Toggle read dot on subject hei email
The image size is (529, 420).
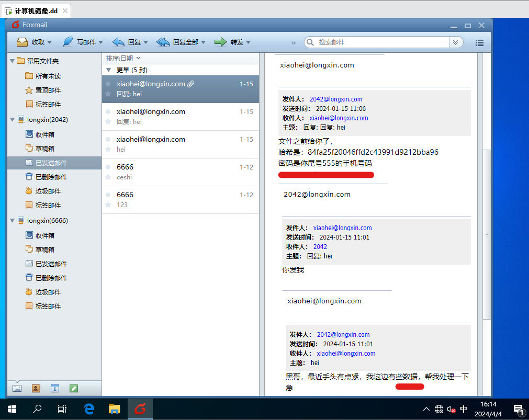108,139
